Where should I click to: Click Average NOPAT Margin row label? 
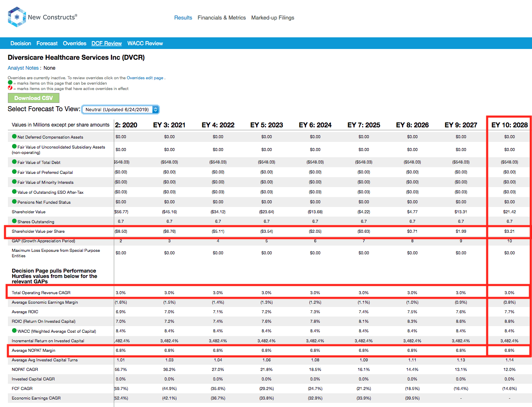[x=34, y=350]
